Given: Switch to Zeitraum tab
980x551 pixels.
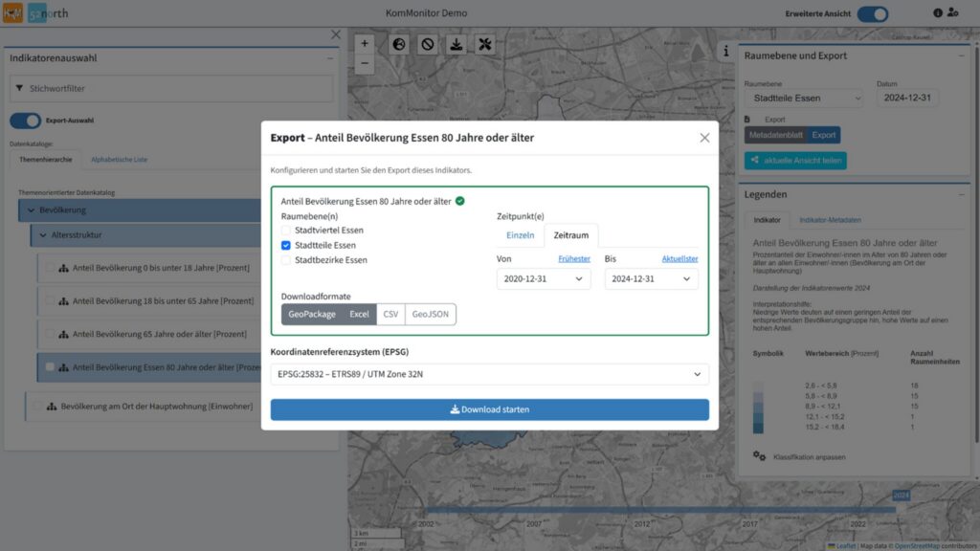Looking at the screenshot, I should click(570, 235).
